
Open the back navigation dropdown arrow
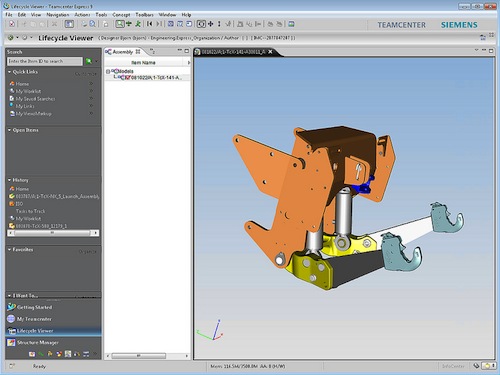(17, 38)
